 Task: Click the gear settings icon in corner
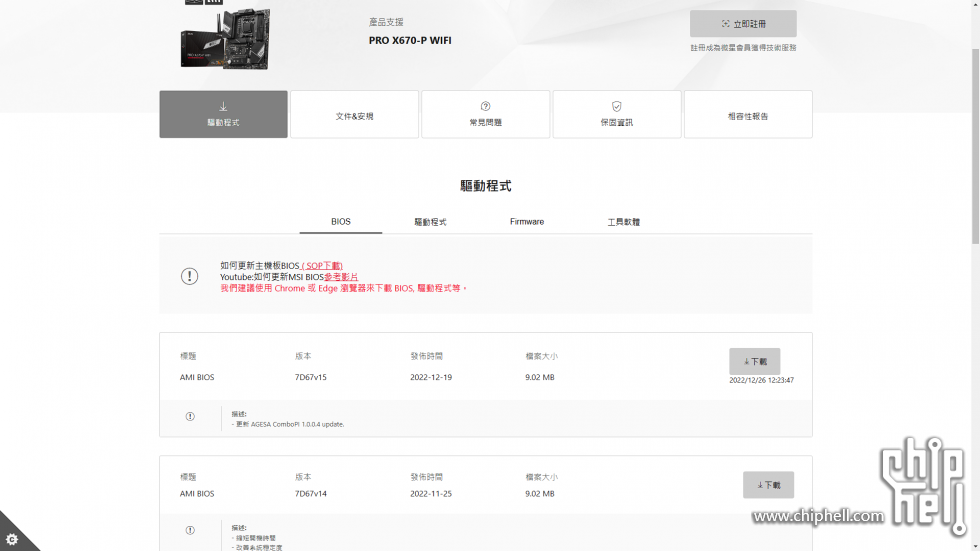[12, 539]
